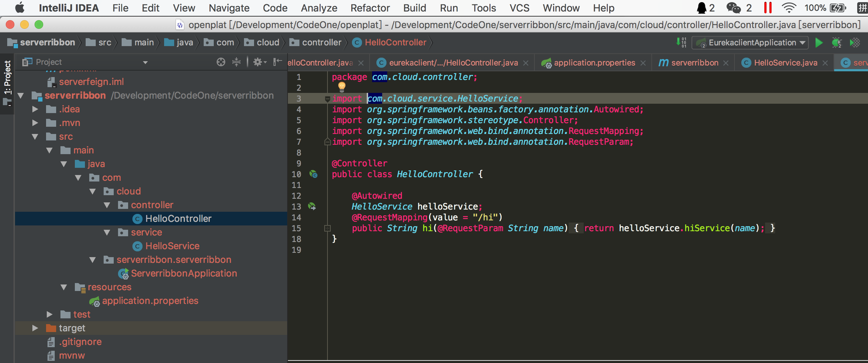Open the WeChat menu bar icon

point(733,8)
